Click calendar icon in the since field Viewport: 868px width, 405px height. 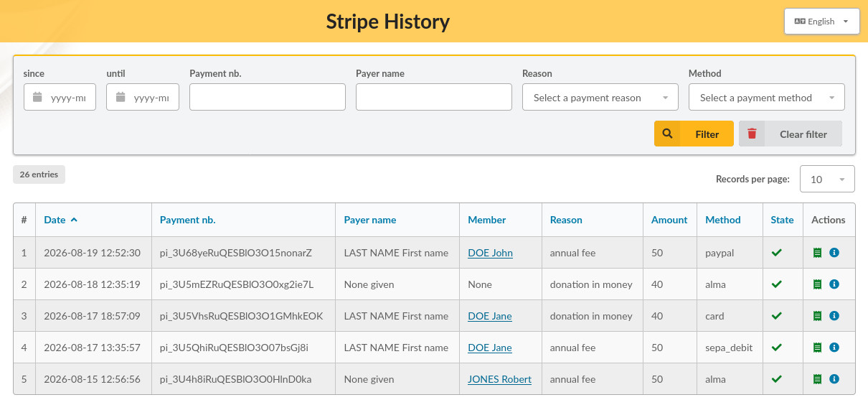point(37,97)
